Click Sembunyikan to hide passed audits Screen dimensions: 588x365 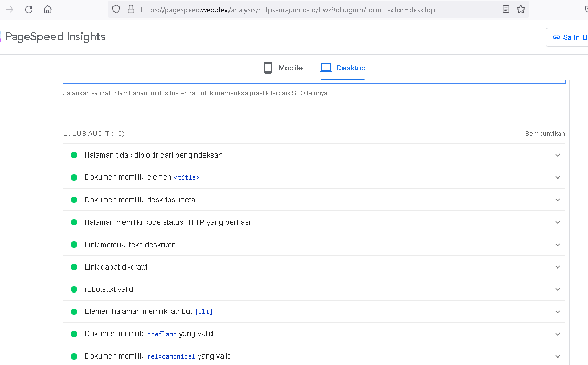click(x=544, y=134)
